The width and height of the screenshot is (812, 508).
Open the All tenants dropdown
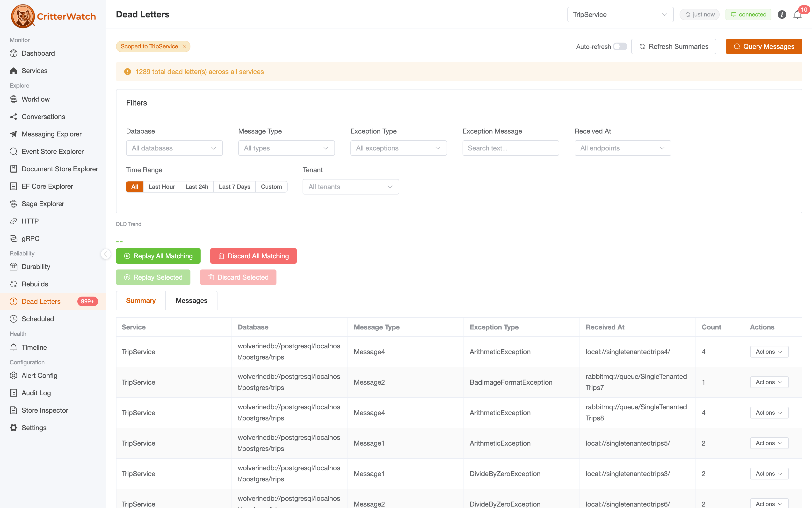(x=351, y=187)
